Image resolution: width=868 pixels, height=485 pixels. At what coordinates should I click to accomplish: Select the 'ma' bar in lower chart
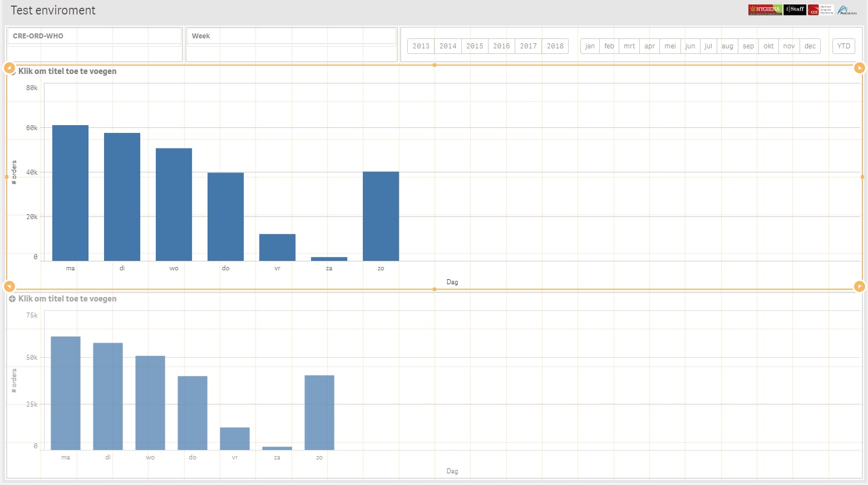click(x=66, y=393)
